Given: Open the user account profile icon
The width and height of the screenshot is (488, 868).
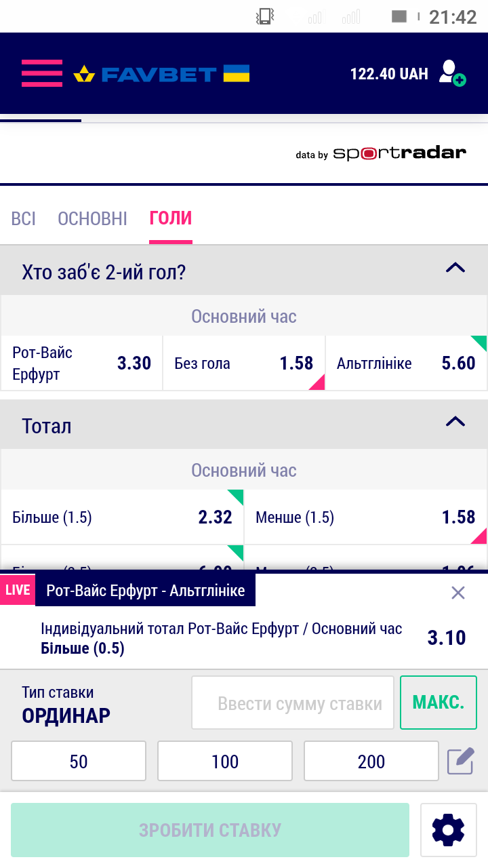Looking at the screenshot, I should (x=451, y=73).
